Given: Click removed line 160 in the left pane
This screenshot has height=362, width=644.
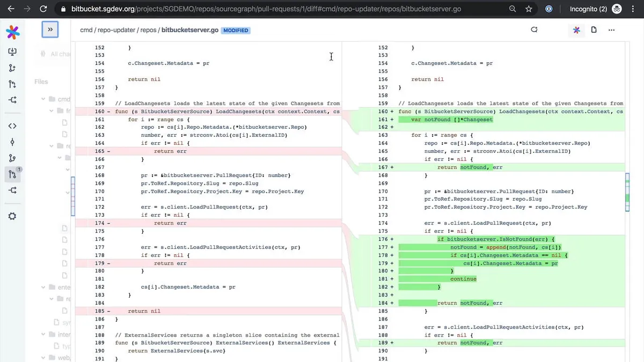Looking at the screenshot, I should point(208,112).
